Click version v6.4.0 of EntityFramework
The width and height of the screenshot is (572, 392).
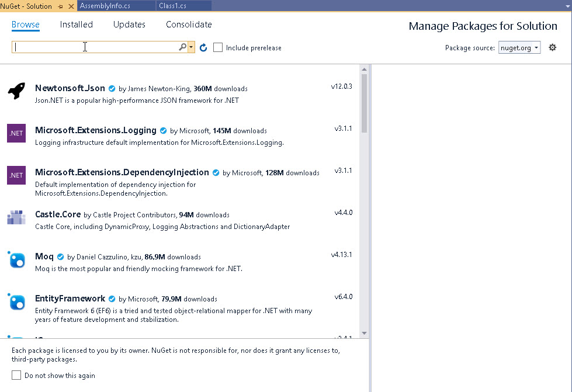(344, 297)
